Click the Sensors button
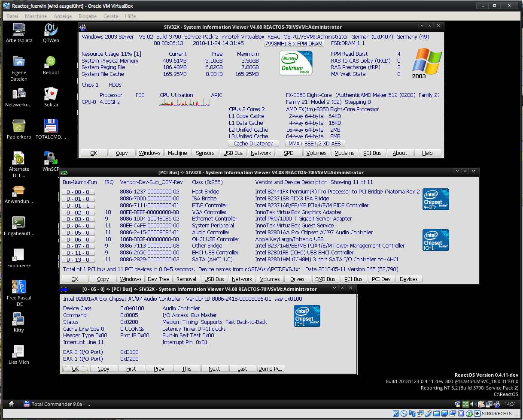 [x=205, y=153]
